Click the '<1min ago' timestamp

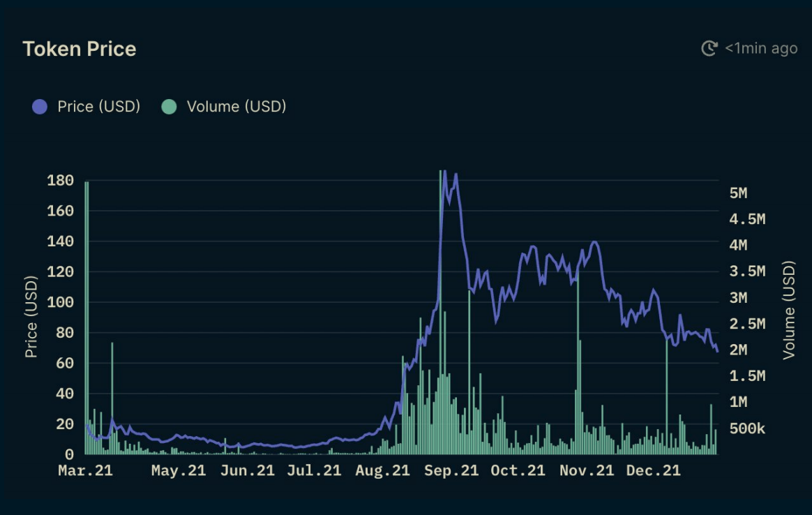[761, 48]
